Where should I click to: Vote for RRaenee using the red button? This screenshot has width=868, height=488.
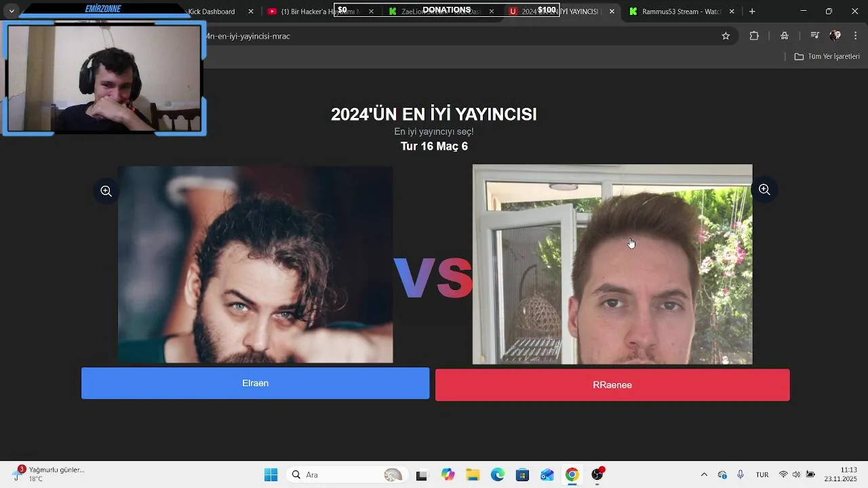click(x=612, y=385)
